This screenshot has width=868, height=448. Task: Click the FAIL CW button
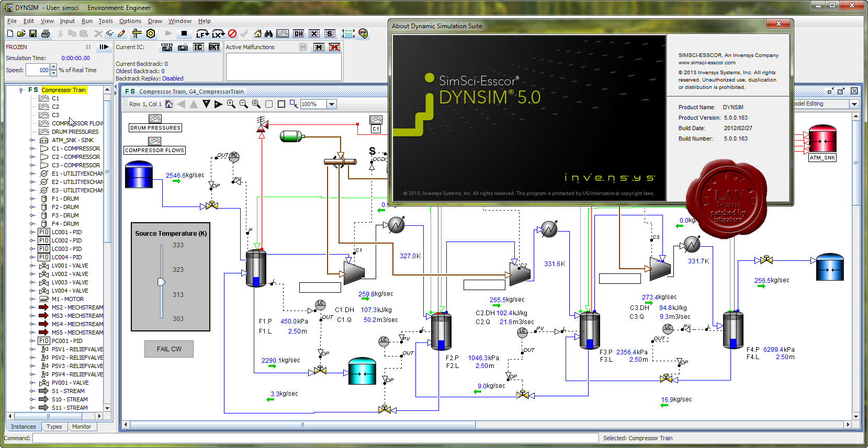(169, 349)
